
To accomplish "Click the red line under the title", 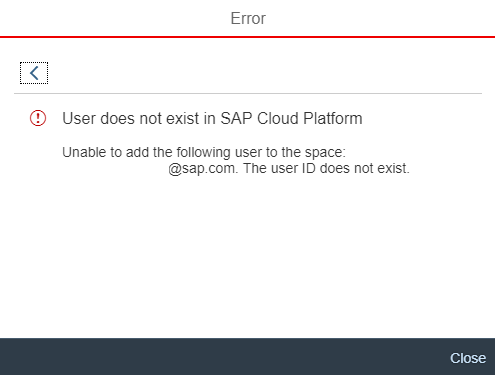I will (247, 37).
